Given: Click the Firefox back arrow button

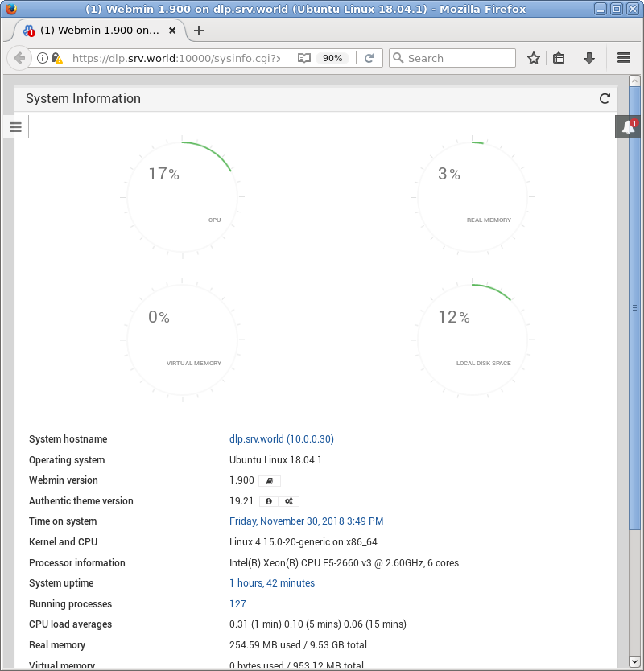Looking at the screenshot, I should pos(19,58).
